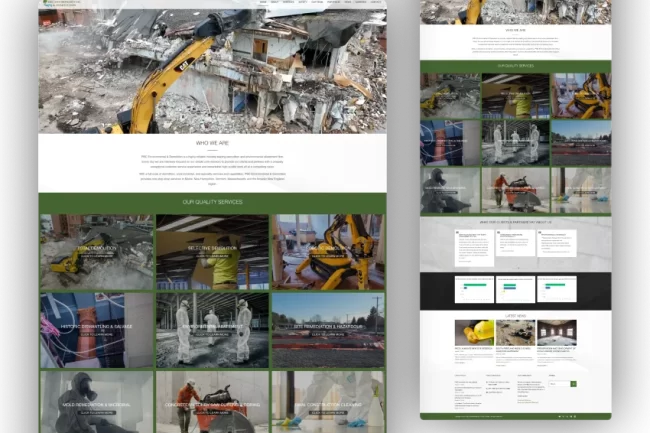Screen dimensions: 650x433
Task: Click the first testimonial card under the services grid
Action: coord(474,244)
